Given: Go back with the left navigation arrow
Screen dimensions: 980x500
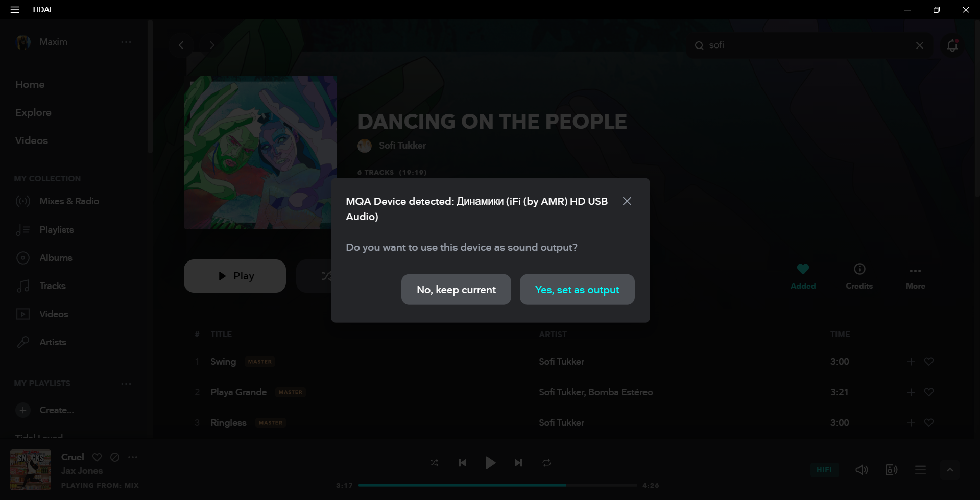Looking at the screenshot, I should coord(181,45).
